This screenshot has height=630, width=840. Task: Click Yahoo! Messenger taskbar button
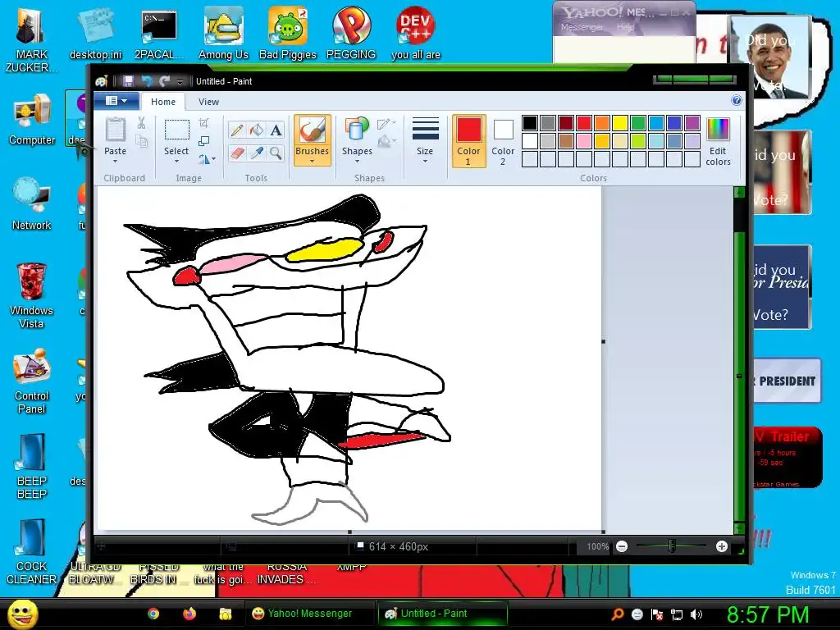pos(310,614)
